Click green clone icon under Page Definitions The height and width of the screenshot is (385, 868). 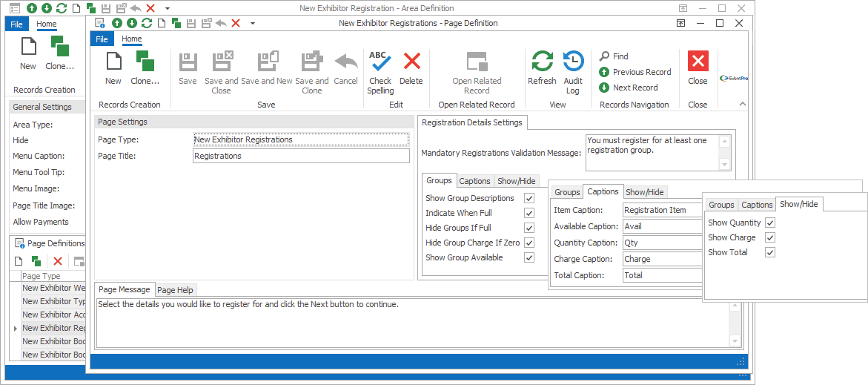tap(36, 261)
